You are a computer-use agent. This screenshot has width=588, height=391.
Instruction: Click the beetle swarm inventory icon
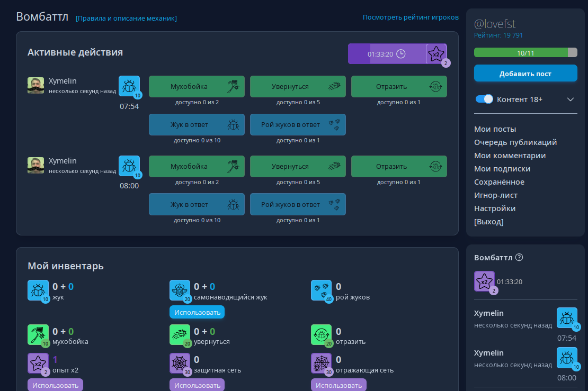click(321, 290)
